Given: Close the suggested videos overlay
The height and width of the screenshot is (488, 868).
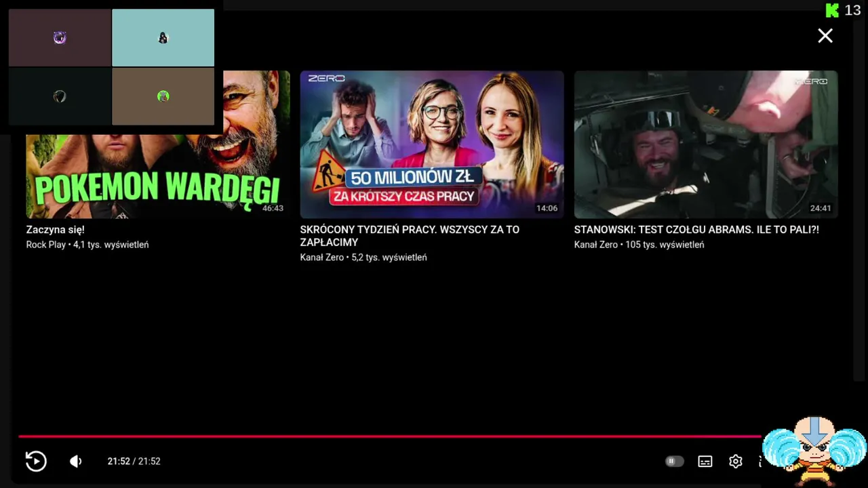Looking at the screenshot, I should (825, 36).
